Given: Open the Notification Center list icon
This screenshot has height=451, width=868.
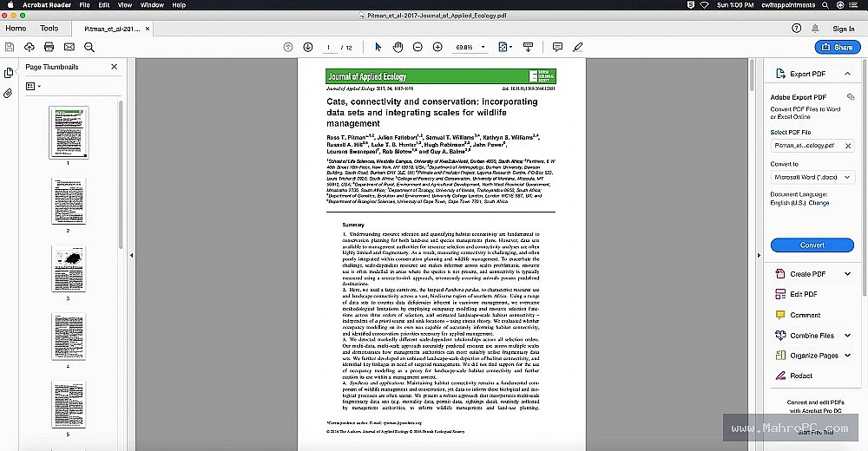Looking at the screenshot, I should tap(853, 5).
